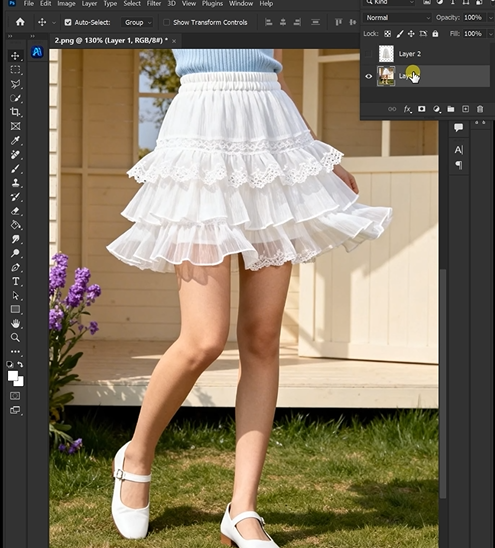Image resolution: width=495 pixels, height=548 pixels.
Task: Select the Rectangular Marquee tool
Action: (15, 70)
